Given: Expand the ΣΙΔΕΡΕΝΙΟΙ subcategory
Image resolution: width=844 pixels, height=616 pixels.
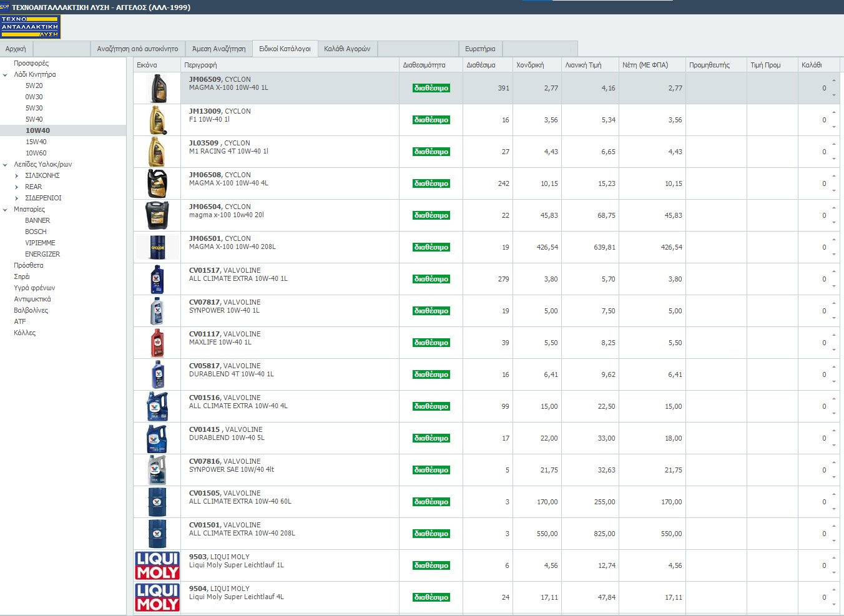Looking at the screenshot, I should (x=17, y=198).
